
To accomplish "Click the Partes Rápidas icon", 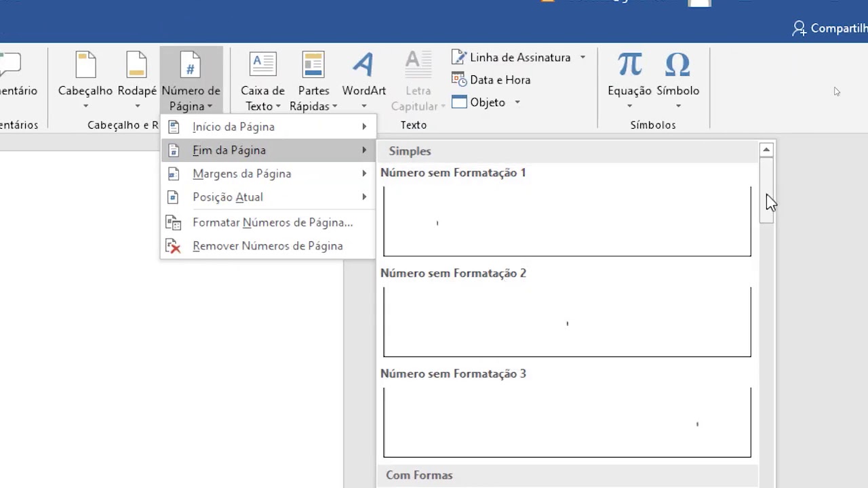I will (x=313, y=66).
